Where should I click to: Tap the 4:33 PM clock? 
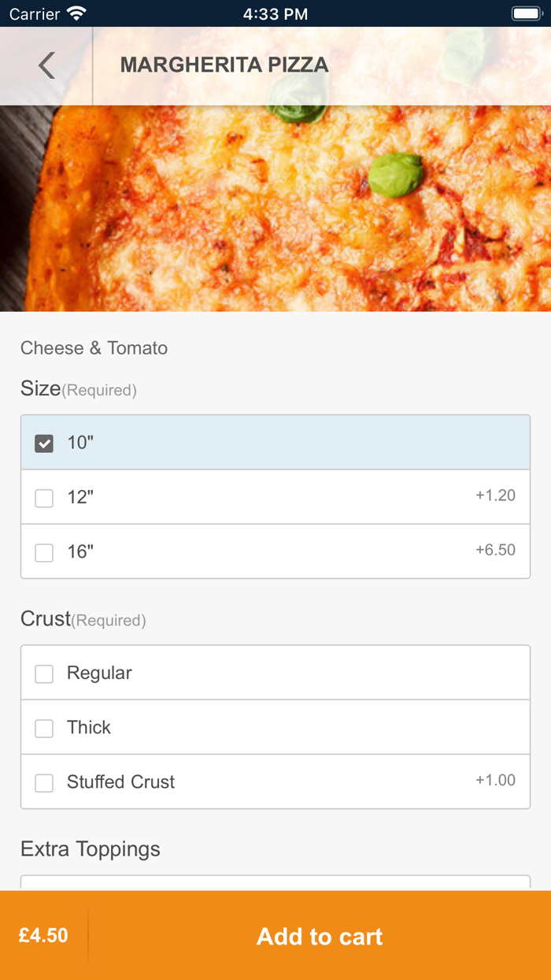tap(275, 14)
